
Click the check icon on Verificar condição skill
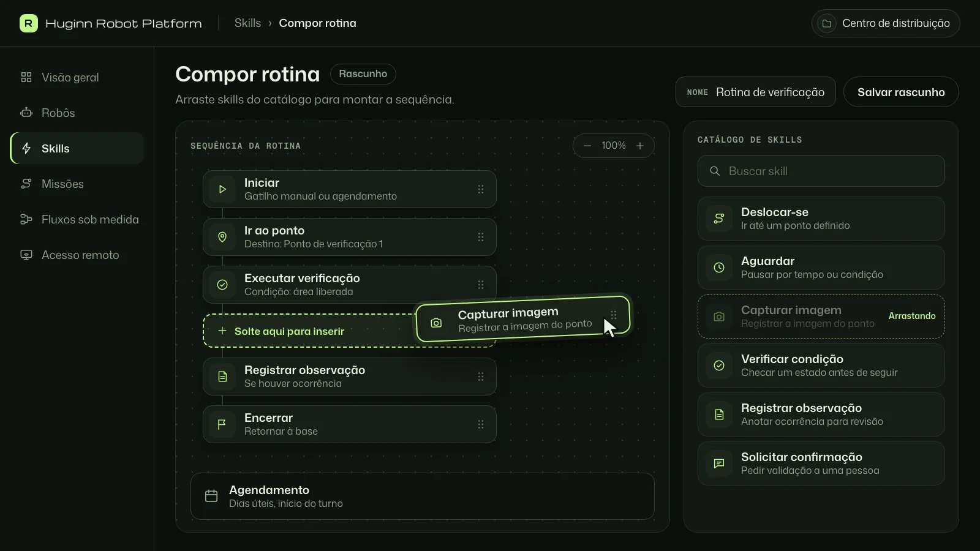719,365
